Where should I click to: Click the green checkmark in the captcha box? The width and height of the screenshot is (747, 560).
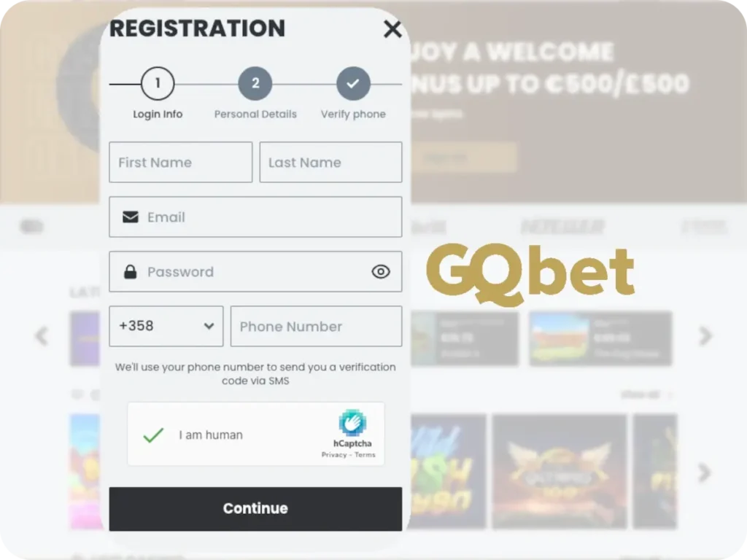coord(153,435)
